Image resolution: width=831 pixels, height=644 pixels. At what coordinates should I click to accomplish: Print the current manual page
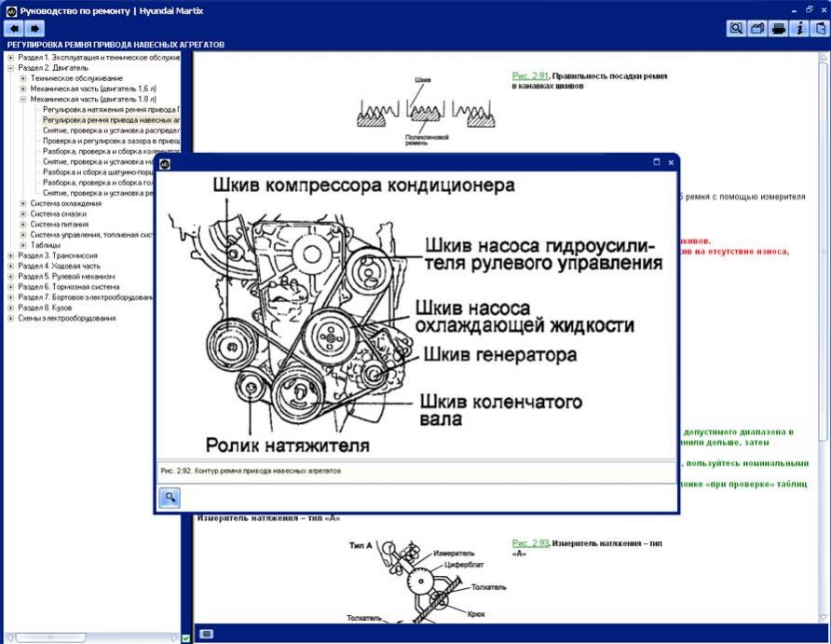coord(779,28)
